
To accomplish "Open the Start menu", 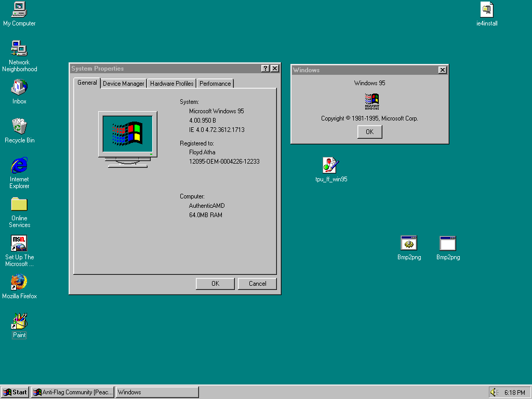I will pos(15,392).
